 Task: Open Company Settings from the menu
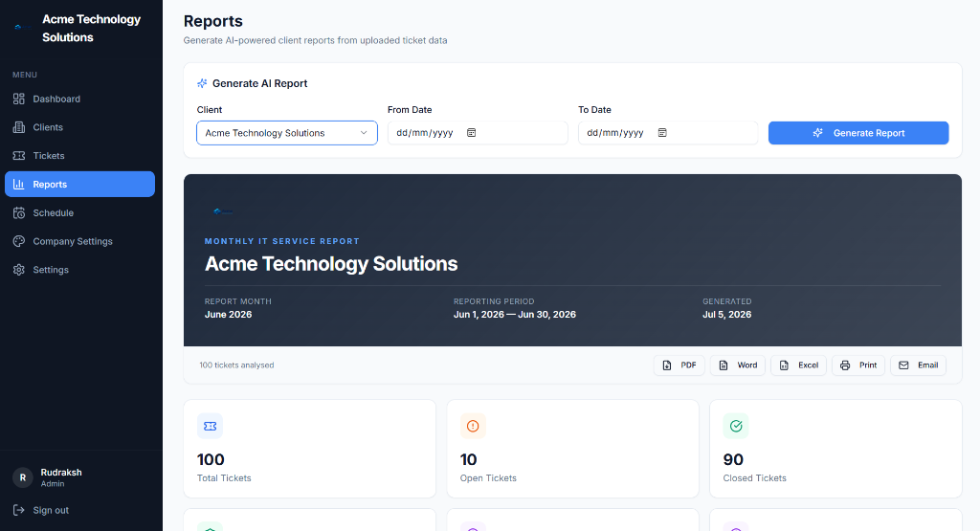tap(80, 241)
